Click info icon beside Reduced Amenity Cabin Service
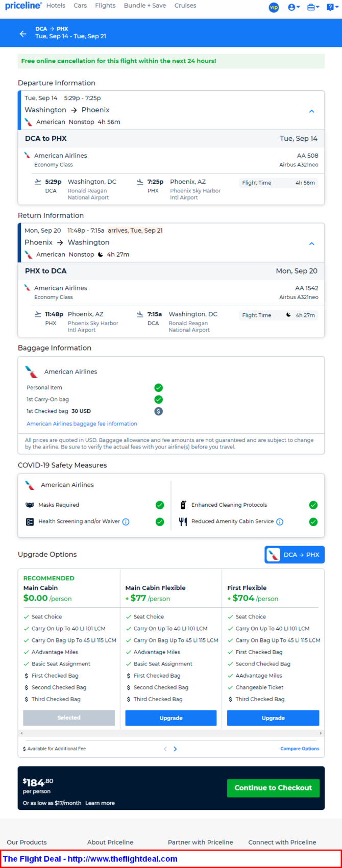 pos(280,522)
